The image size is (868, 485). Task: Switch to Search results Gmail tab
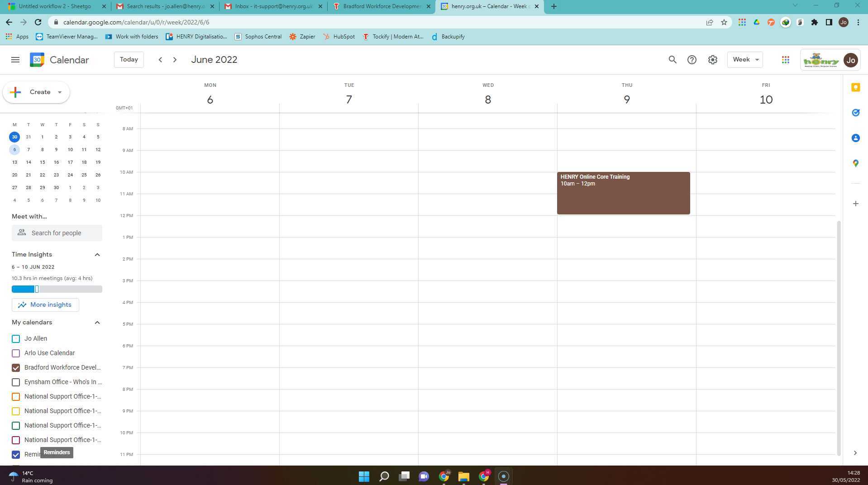tap(165, 6)
